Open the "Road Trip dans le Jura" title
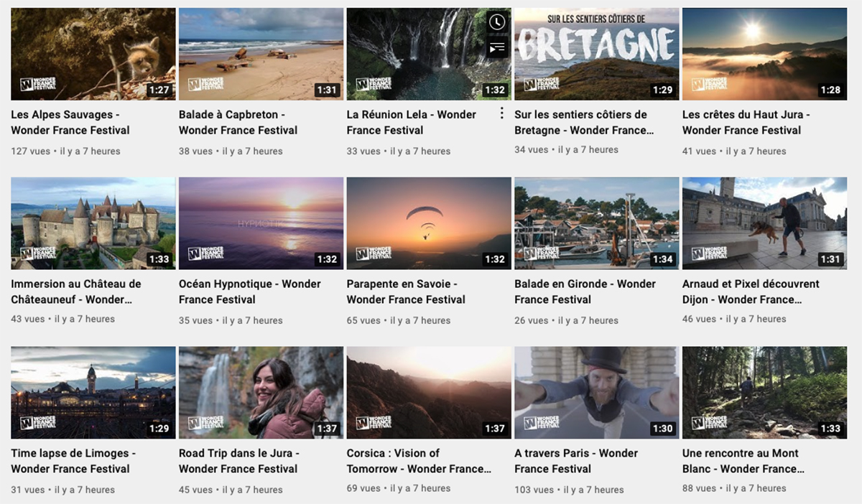The height and width of the screenshot is (504, 862). pos(239,461)
